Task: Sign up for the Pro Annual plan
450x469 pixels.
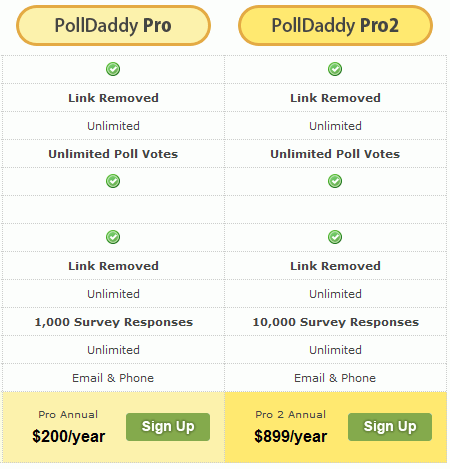Action: click(x=168, y=427)
